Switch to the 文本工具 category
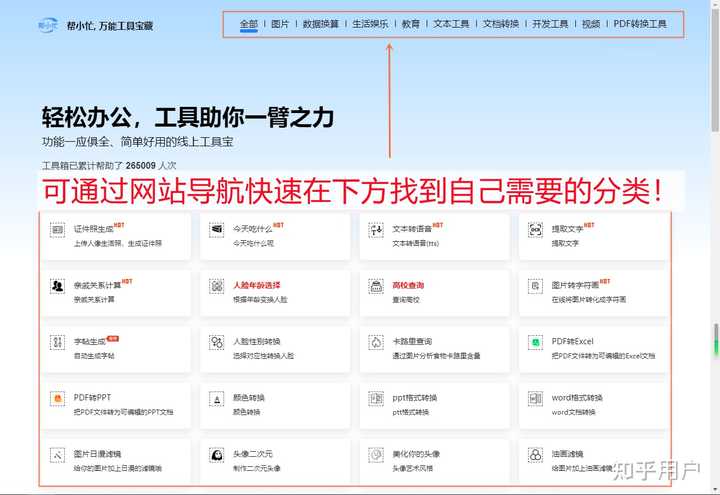Screen dimensions: 720x495 pyautogui.click(x=451, y=24)
